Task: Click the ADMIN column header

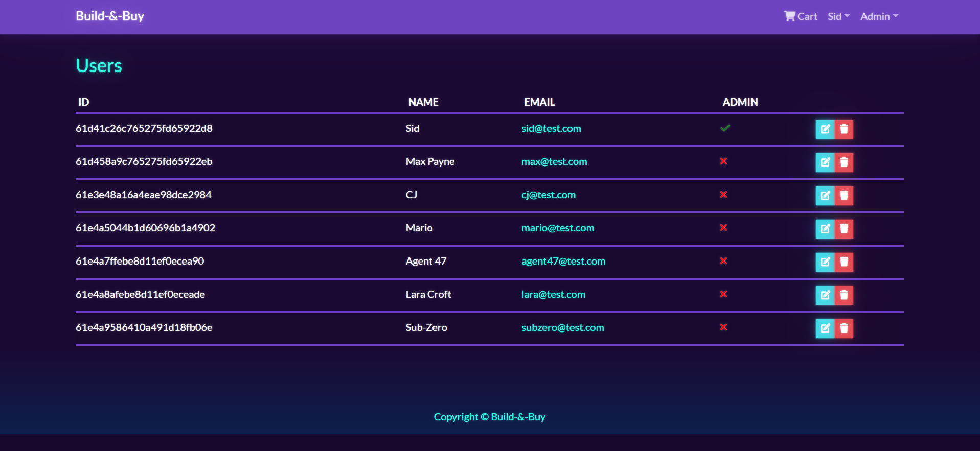Action: 740,102
